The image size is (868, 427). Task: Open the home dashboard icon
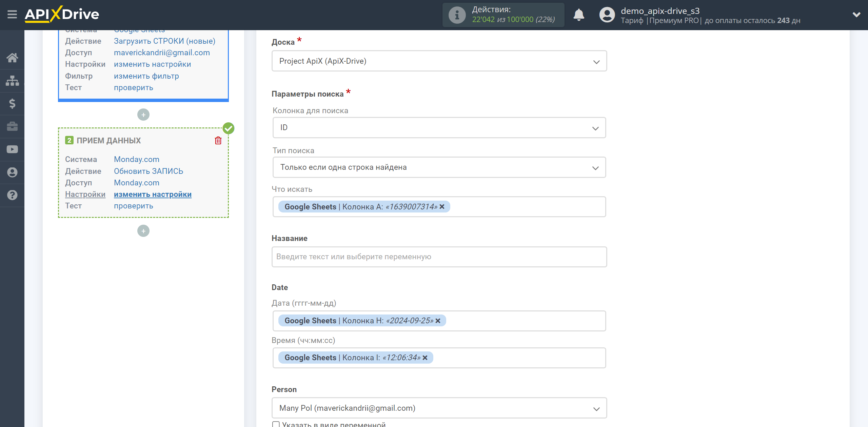coord(12,58)
